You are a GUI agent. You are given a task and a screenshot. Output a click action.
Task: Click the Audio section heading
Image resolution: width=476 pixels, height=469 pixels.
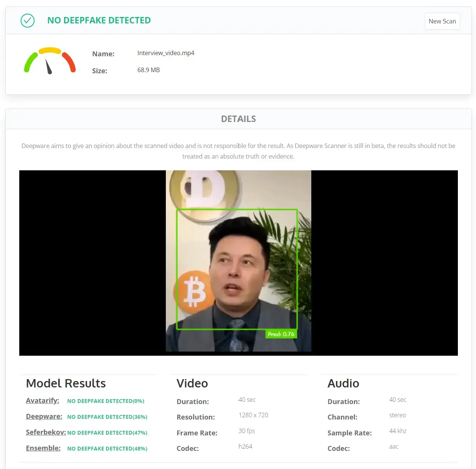point(343,383)
